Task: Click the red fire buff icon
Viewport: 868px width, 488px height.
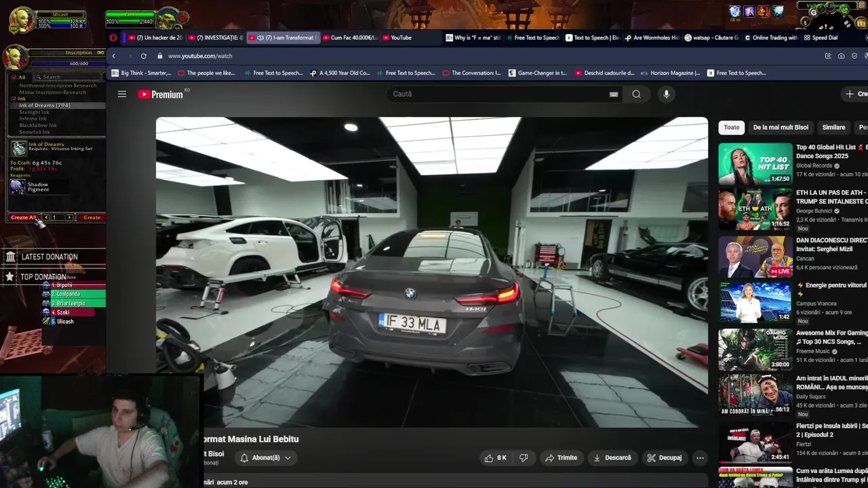Action: click(764, 11)
